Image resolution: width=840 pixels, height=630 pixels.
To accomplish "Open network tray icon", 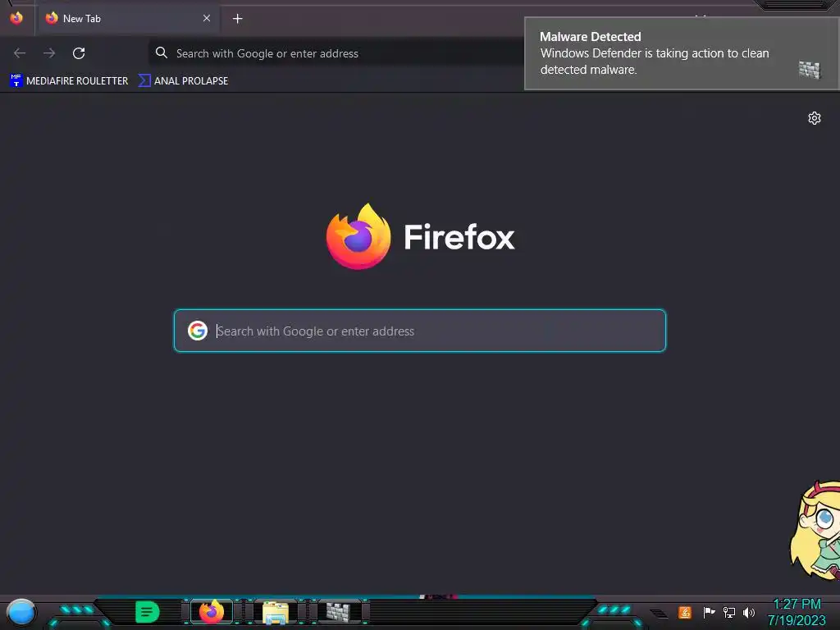I will click(x=729, y=612).
